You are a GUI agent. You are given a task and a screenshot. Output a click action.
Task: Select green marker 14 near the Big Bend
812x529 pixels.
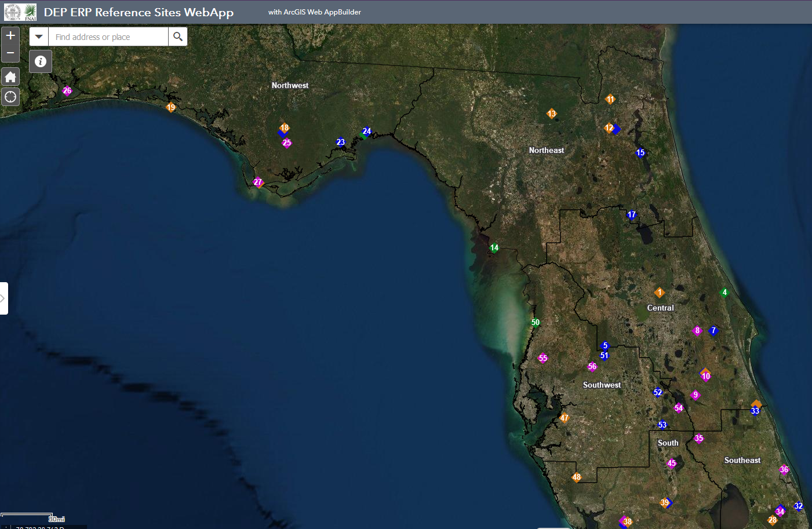tap(494, 247)
